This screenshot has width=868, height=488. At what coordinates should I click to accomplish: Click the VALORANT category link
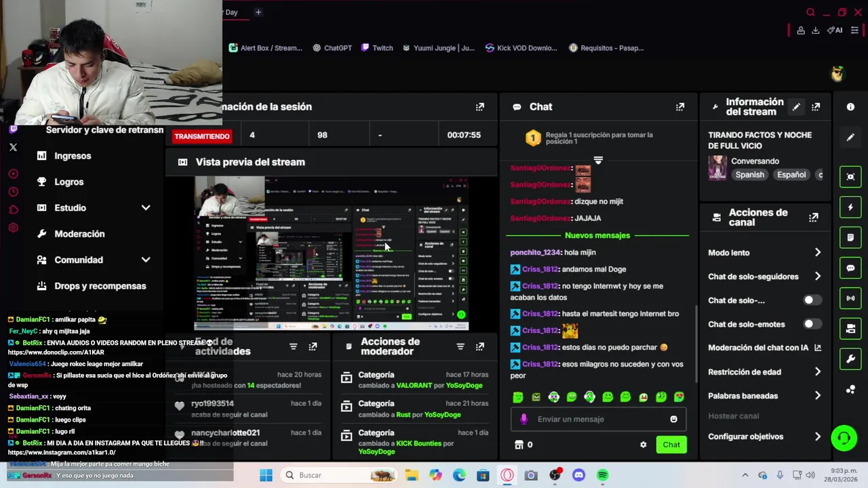[414, 386]
